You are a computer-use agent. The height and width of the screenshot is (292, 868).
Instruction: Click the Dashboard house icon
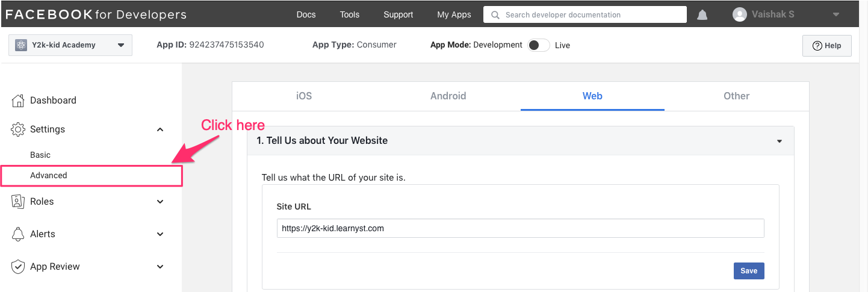18,101
